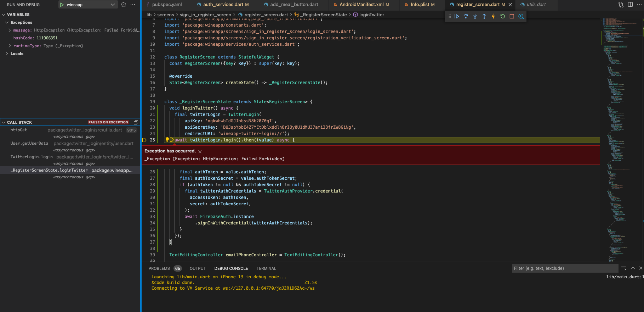
Task: Open the add_meal_button.dart tab
Action: pyautogui.click(x=293, y=5)
